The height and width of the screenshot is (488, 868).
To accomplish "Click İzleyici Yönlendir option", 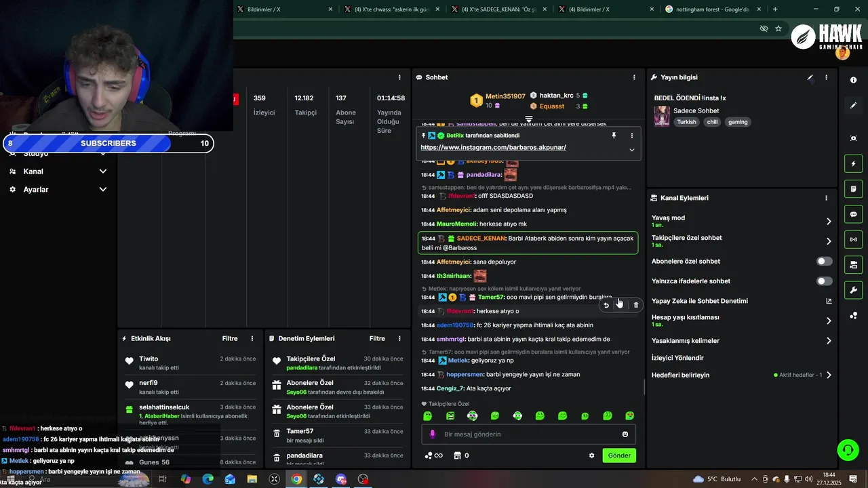I will 677,358.
